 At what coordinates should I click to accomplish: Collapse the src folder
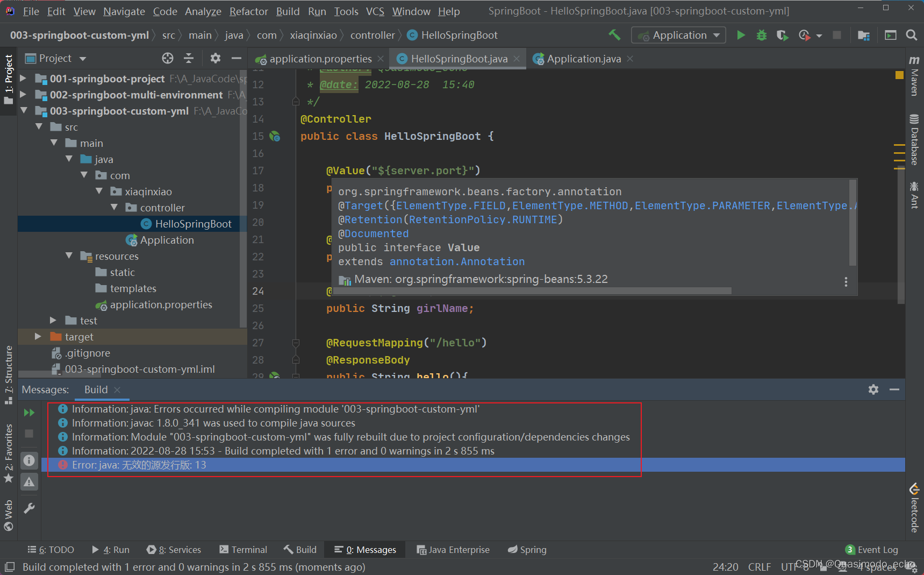point(39,127)
